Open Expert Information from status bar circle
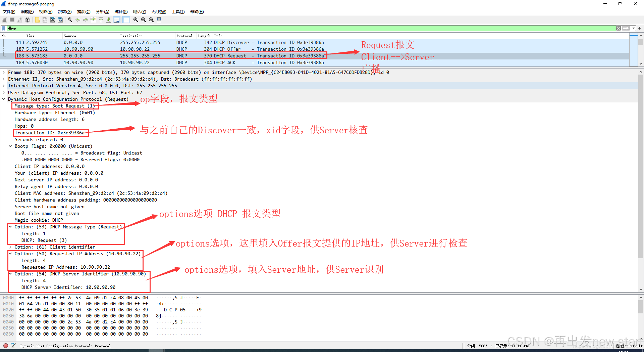 6,345
